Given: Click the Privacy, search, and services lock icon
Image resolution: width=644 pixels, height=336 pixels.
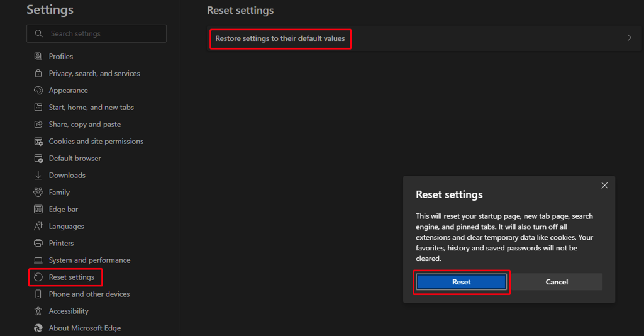Looking at the screenshot, I should pyautogui.click(x=38, y=73).
